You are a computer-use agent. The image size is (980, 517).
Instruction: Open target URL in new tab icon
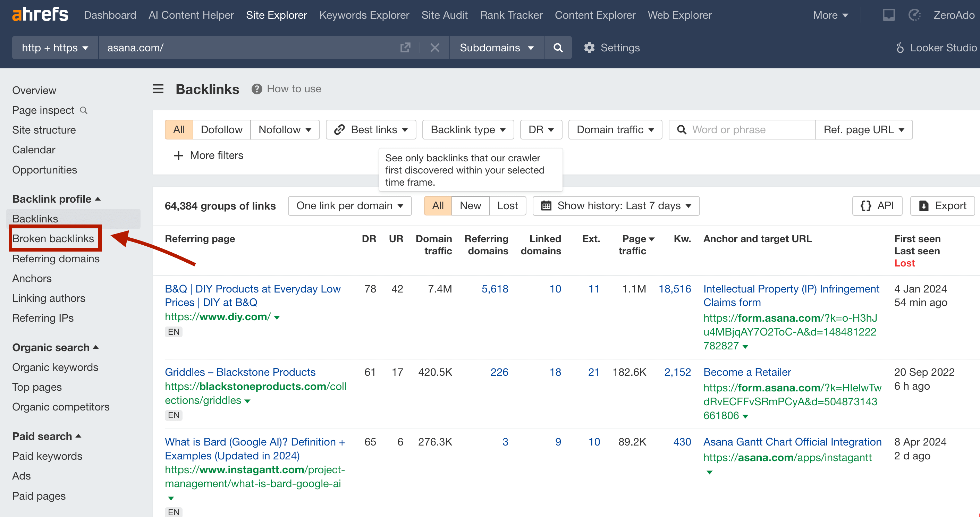point(405,48)
